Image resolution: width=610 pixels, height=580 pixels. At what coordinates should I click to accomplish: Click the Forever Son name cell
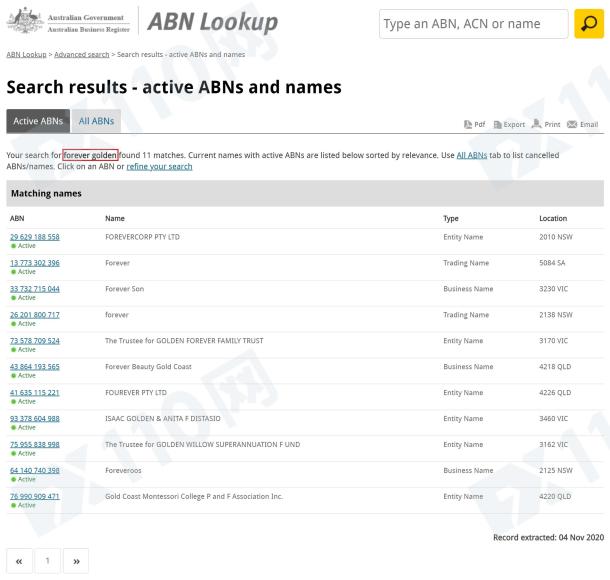(124, 289)
